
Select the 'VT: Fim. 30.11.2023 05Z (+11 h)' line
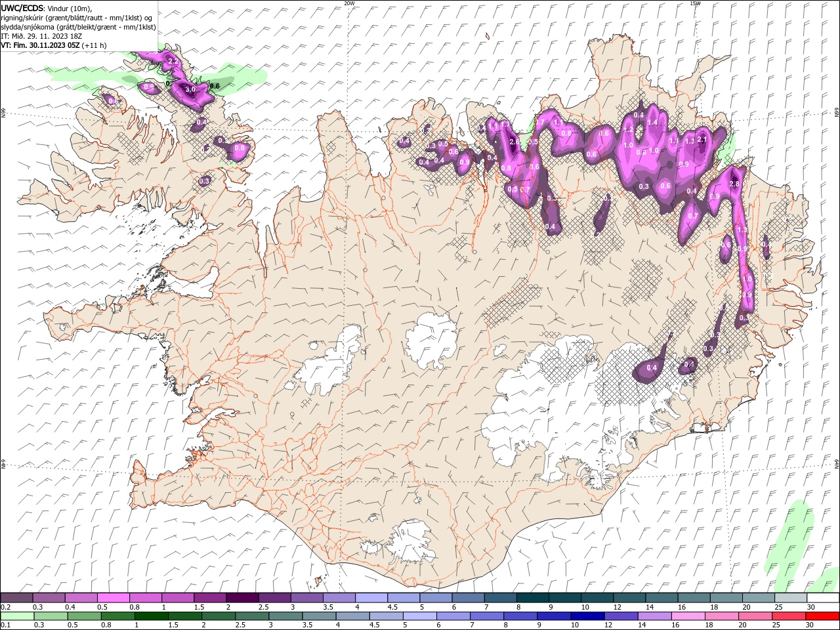click(x=54, y=45)
